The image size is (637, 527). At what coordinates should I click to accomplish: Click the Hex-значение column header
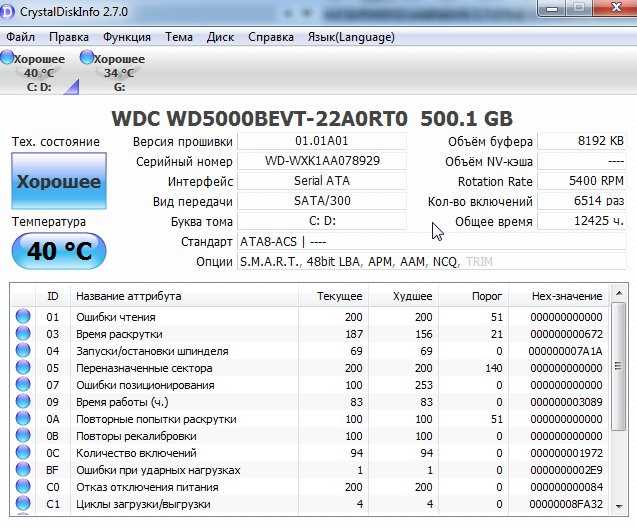(559, 296)
